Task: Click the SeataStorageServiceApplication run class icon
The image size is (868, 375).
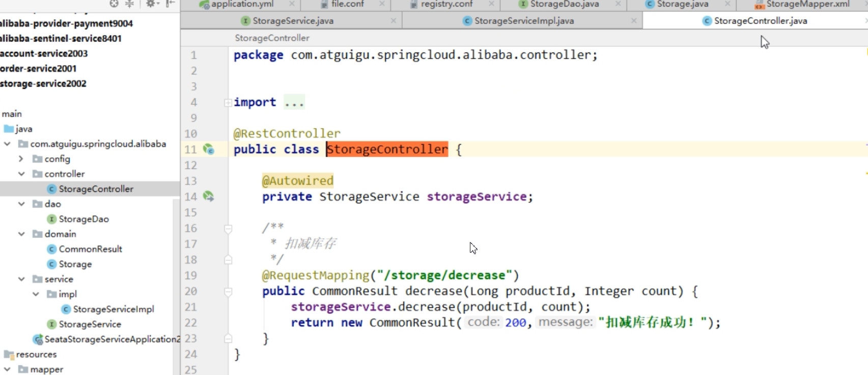Action: coord(38,339)
